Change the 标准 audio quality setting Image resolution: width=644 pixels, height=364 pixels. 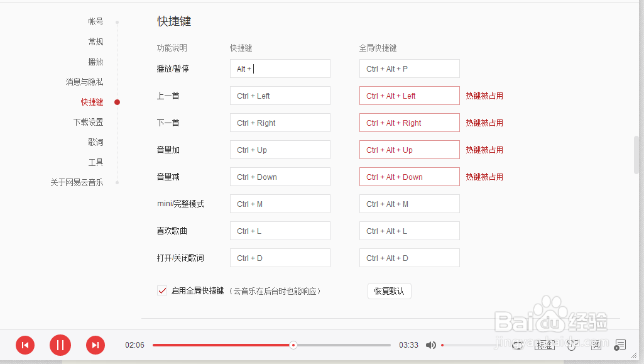[x=545, y=345]
